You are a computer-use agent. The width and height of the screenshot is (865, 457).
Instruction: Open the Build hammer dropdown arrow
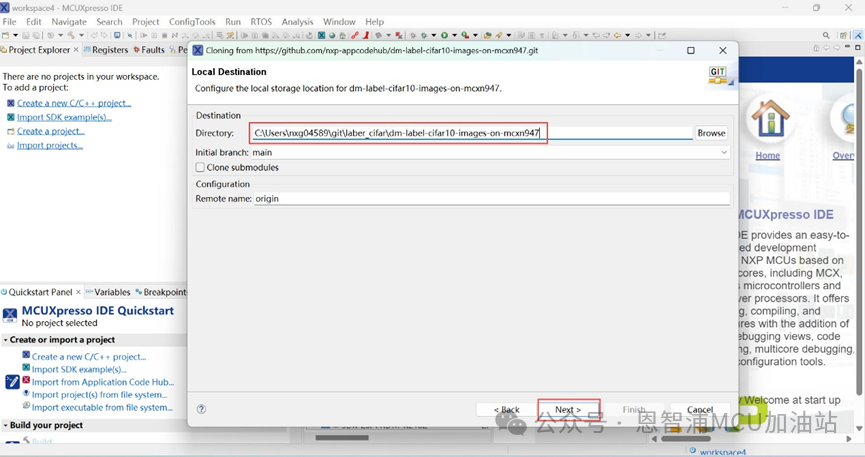(x=81, y=35)
